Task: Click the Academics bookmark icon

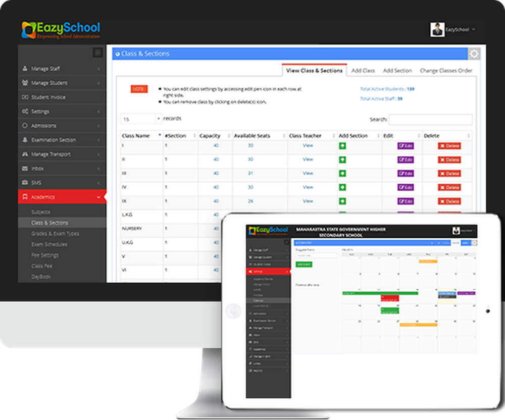Action: click(25, 197)
